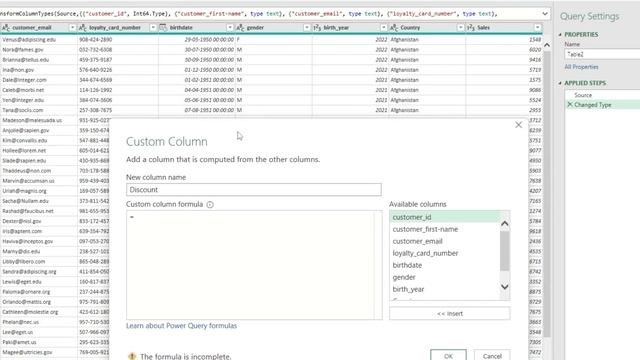Click the birthdate date type icon
This screenshot has height=360, width=640.
(163, 28)
